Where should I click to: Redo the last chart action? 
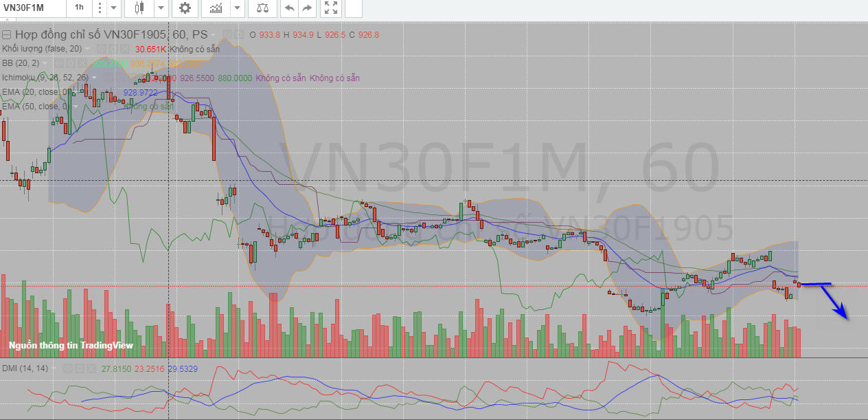pos(307,8)
